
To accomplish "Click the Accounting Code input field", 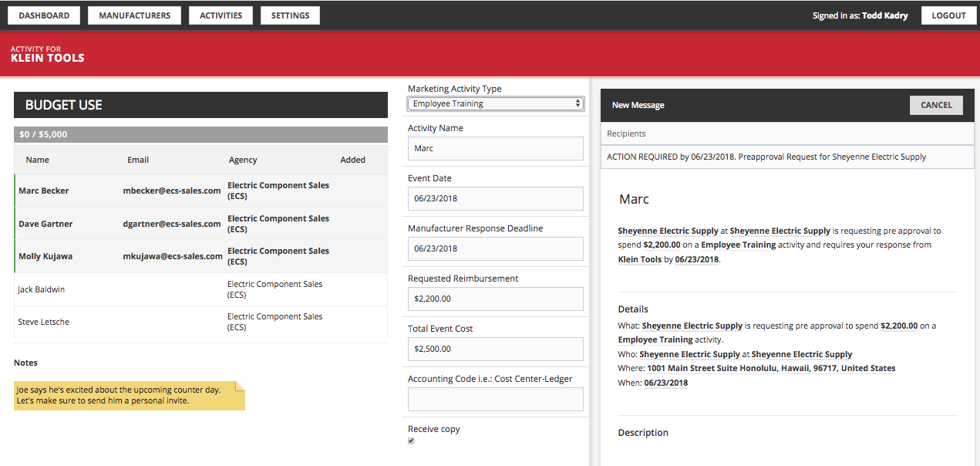I will pos(496,399).
